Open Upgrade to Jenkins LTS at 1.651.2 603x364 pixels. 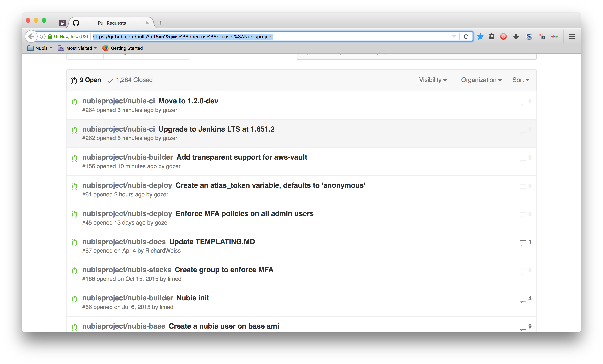(216, 129)
